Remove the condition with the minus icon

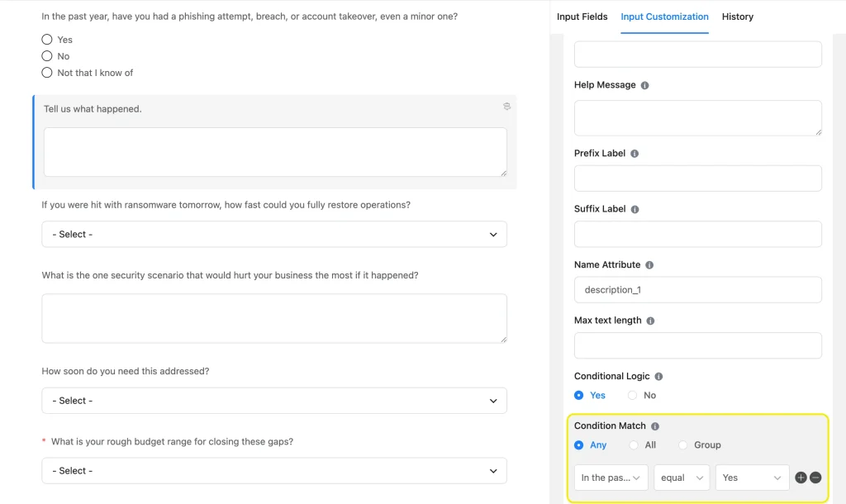point(815,478)
